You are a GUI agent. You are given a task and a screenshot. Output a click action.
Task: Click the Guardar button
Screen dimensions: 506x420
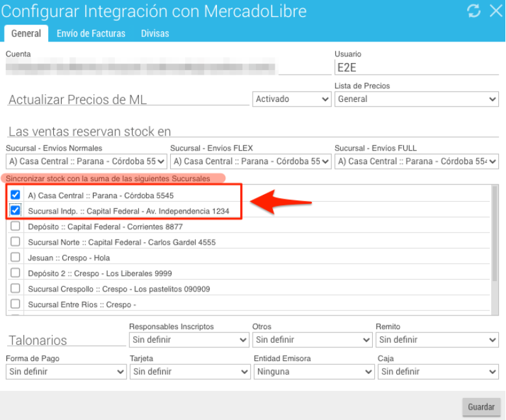pyautogui.click(x=481, y=407)
